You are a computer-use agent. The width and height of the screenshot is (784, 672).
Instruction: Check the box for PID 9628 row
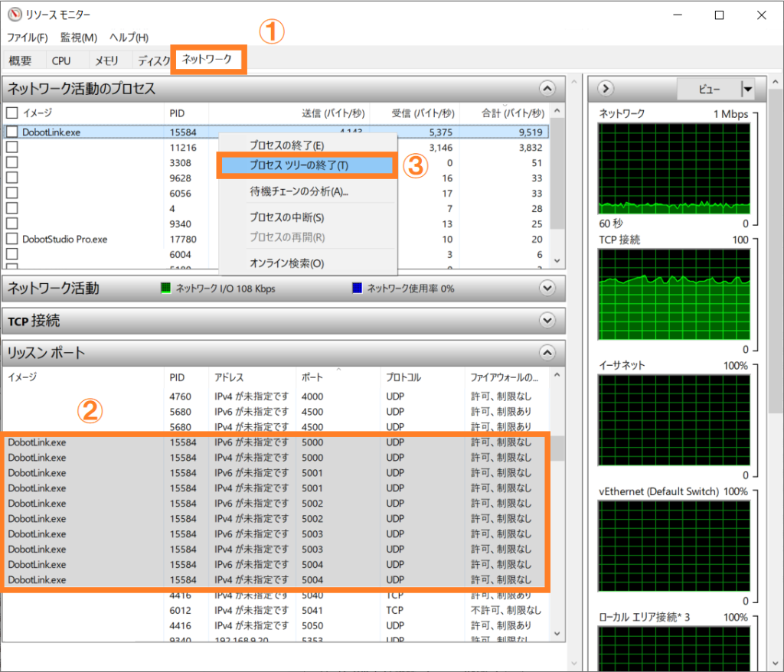[x=12, y=178]
